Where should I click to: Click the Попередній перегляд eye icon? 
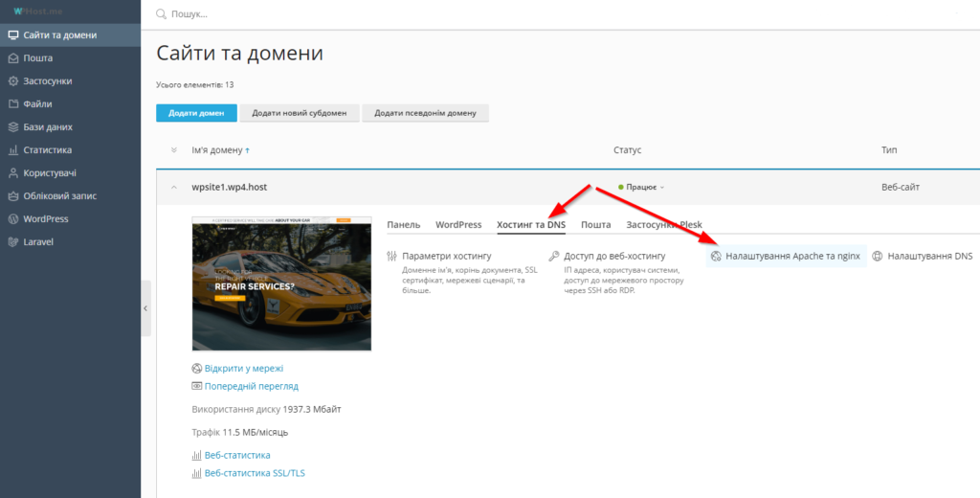coord(197,386)
